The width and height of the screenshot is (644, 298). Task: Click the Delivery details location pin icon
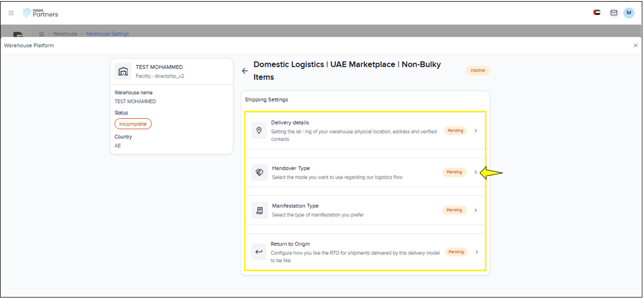tap(259, 131)
